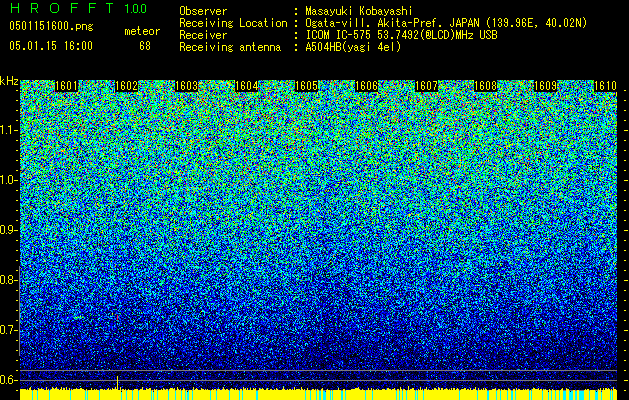The image size is (629, 400).
Task: Click the 1605 time marker
Action: [x=306, y=86]
